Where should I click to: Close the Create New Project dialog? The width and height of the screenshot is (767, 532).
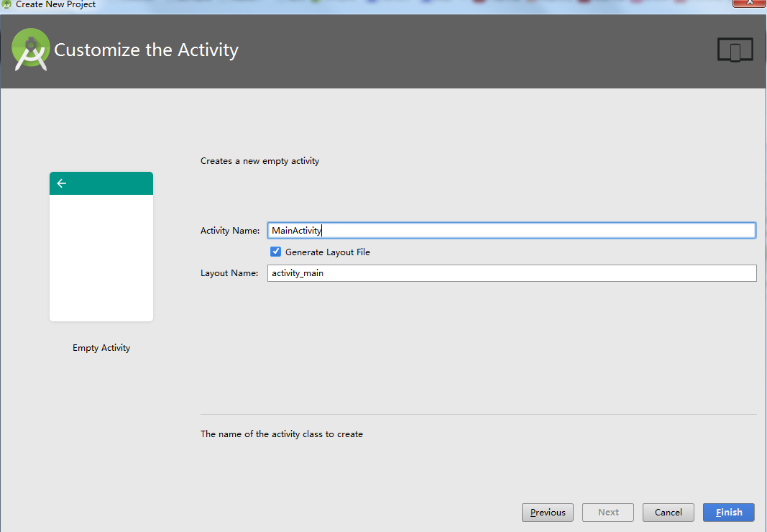point(749,3)
